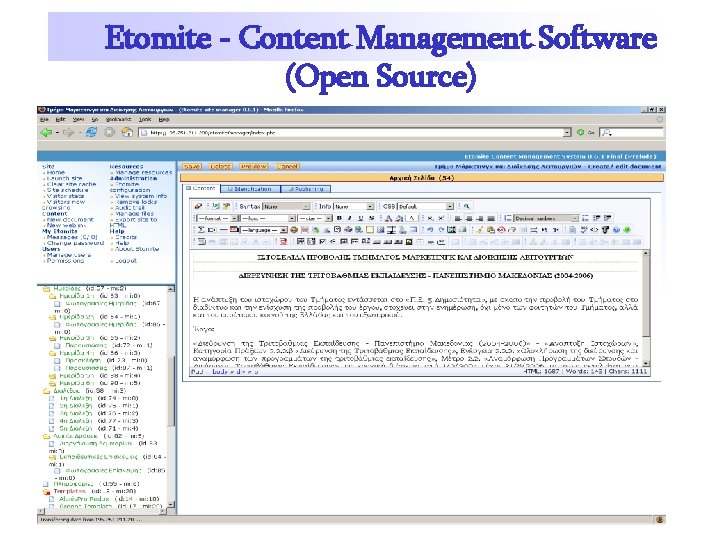Open the list style dropdown (Decimal numbers)
The image size is (720, 540).
click(546, 218)
